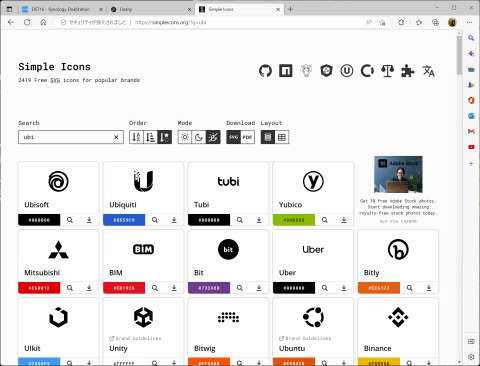Open a new browser tab
The image size is (480, 366).
click(x=290, y=9)
